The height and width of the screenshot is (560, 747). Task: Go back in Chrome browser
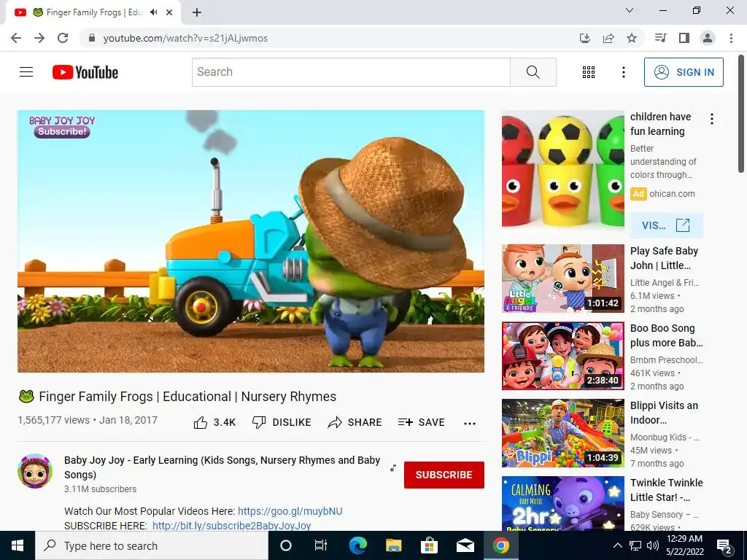click(x=16, y=38)
